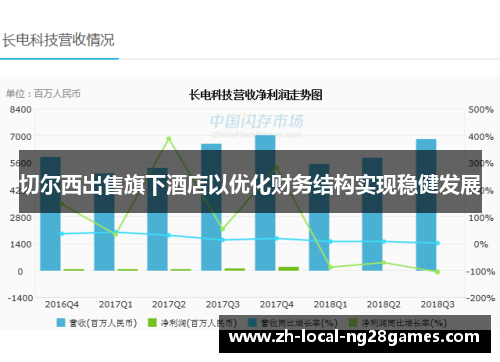Screen dimensions: 500x362
Task: Click the small green 2017Q4 net profit bar
Action: [289, 269]
